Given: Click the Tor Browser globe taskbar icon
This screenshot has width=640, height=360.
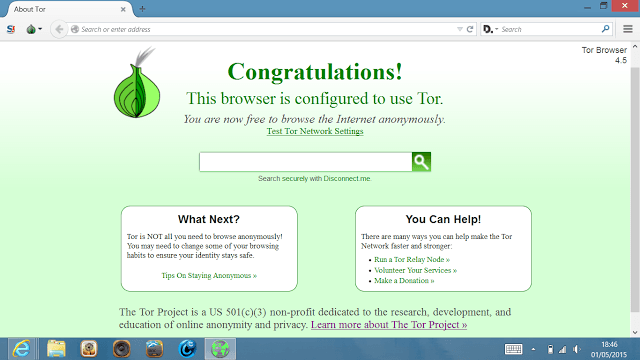Looking at the screenshot, I should coord(220,349).
